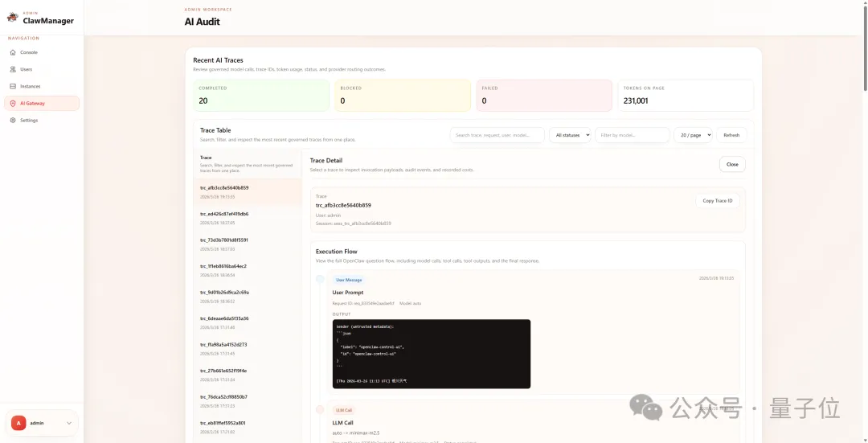Go to the Users page
Viewport: 868px width, 443px height.
27,69
